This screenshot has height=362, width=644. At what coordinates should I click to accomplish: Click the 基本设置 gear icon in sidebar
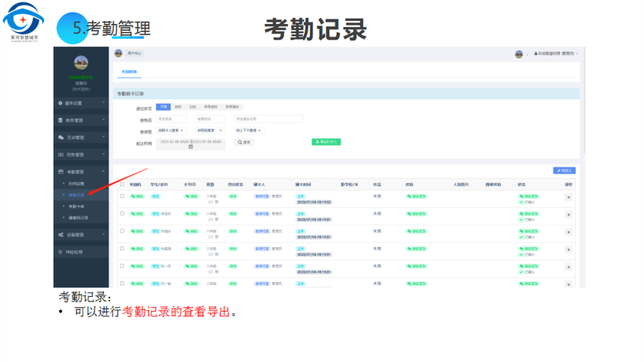61,103
